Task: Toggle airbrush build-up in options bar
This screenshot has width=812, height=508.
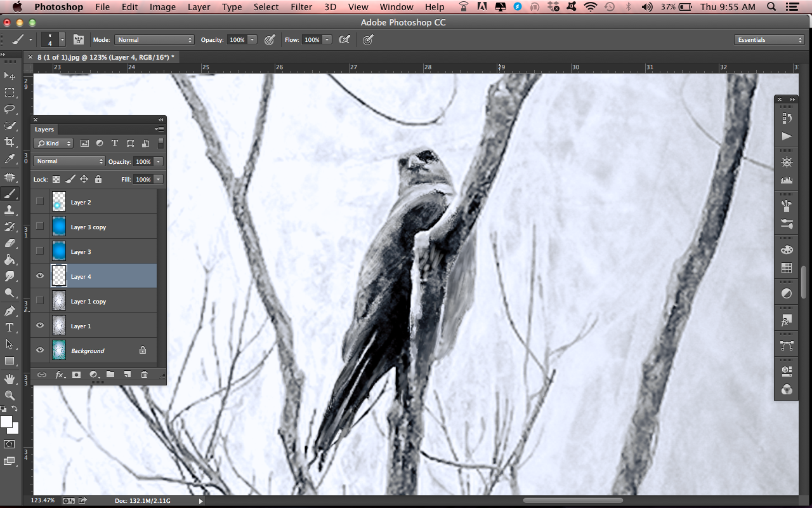Action: coord(344,39)
